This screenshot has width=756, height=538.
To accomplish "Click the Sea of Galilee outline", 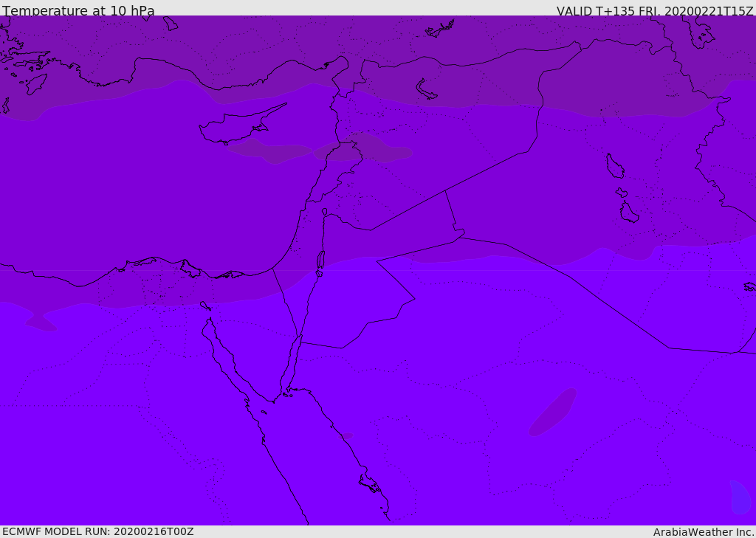I will click(325, 212).
